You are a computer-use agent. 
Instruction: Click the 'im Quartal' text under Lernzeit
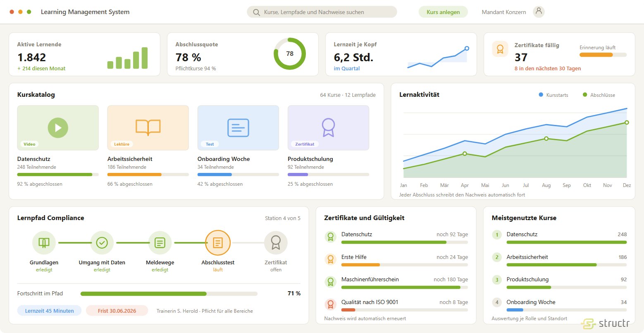(347, 69)
